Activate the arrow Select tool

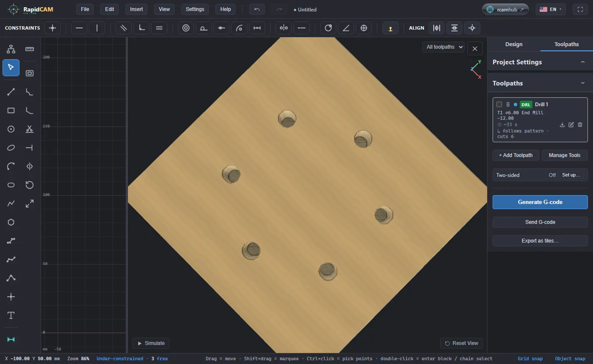tap(11, 68)
